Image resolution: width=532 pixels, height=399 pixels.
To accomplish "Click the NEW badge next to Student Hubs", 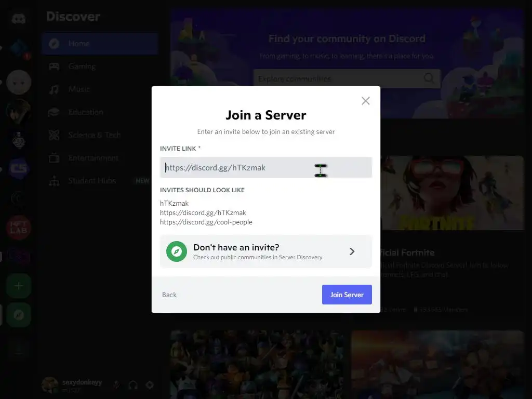I will pyautogui.click(x=142, y=181).
